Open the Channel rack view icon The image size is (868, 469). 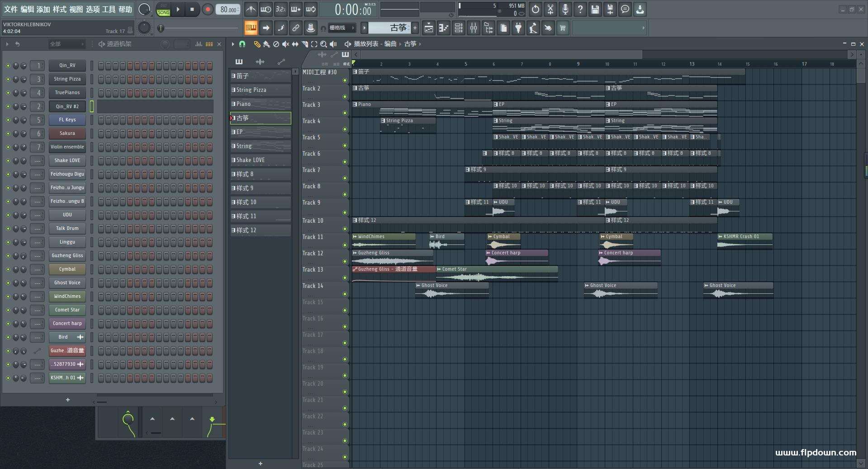(459, 28)
